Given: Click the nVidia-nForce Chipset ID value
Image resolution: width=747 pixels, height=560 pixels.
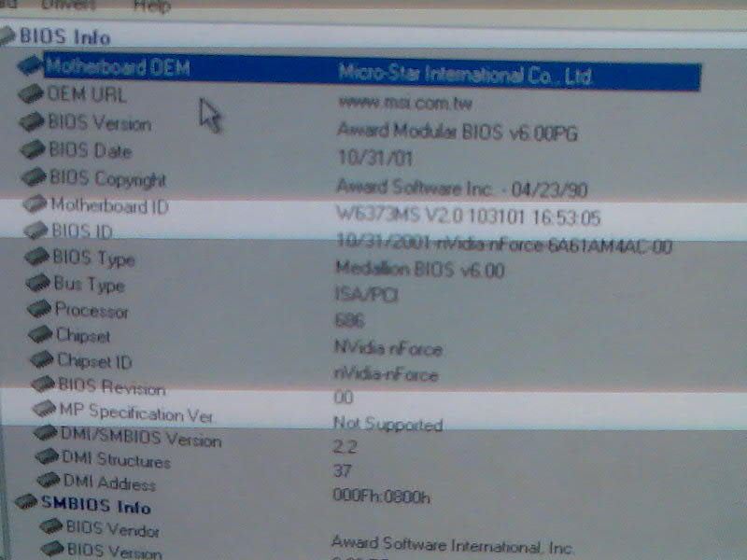Looking at the screenshot, I should 386,374.
